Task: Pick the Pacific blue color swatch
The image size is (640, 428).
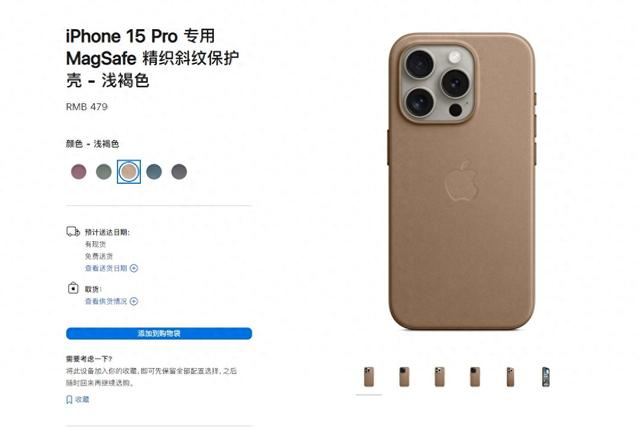Action: tap(154, 172)
